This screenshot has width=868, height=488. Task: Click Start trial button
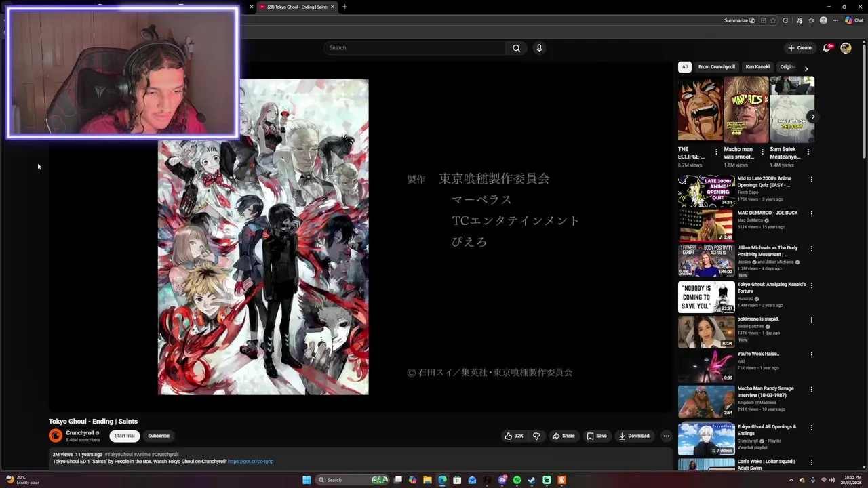(x=124, y=436)
